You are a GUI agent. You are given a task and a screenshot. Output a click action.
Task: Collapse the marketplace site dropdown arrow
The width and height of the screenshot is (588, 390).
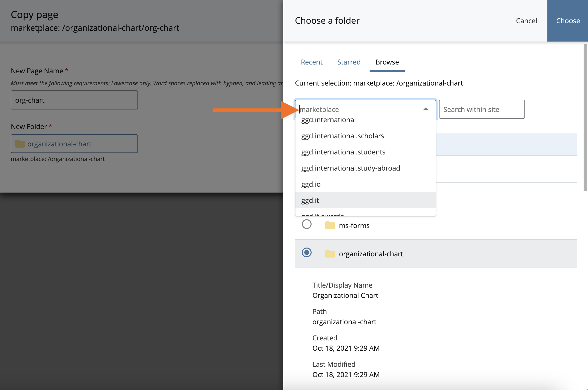(426, 109)
